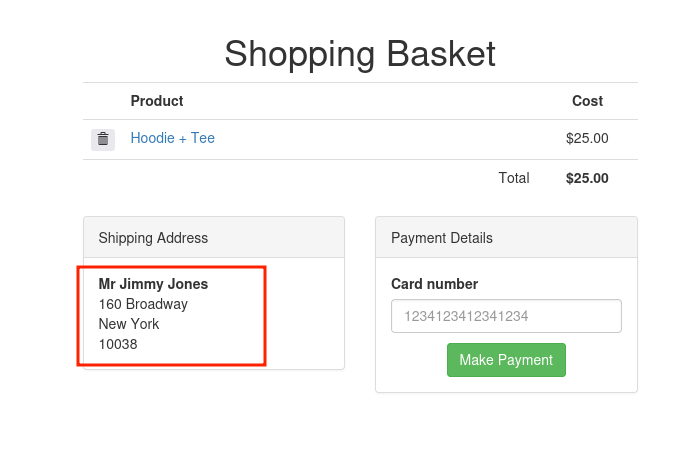Screen dimensions: 695x476
Task: Submit with the green Make Payment button
Action: pos(506,360)
